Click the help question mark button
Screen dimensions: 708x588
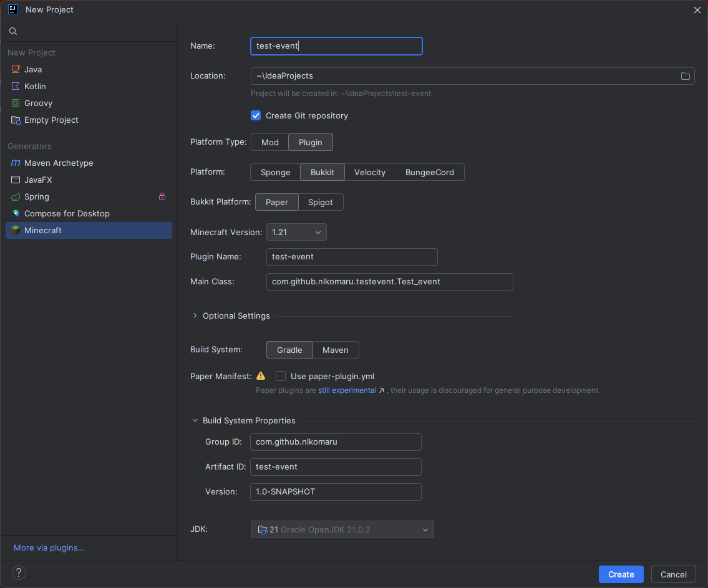[19, 572]
